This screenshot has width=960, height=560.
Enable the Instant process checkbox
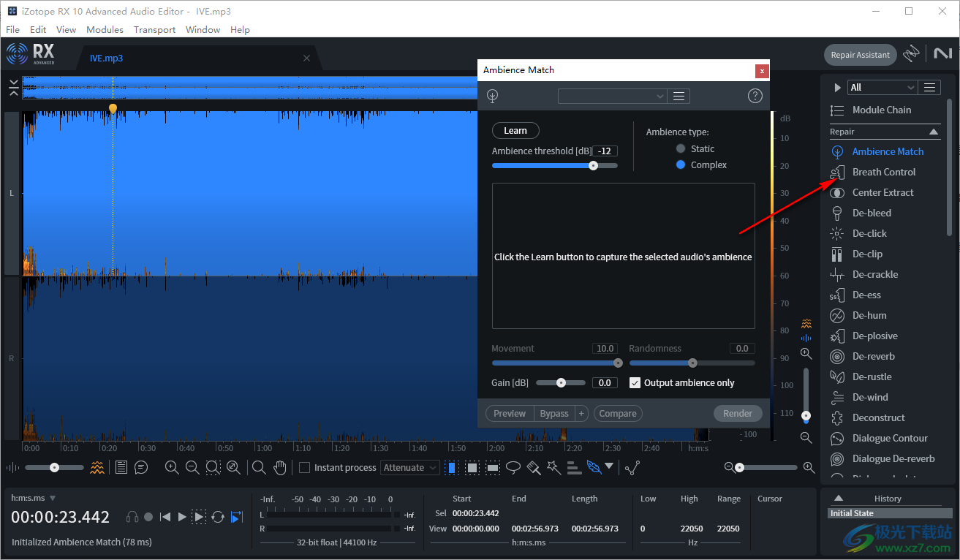point(304,467)
